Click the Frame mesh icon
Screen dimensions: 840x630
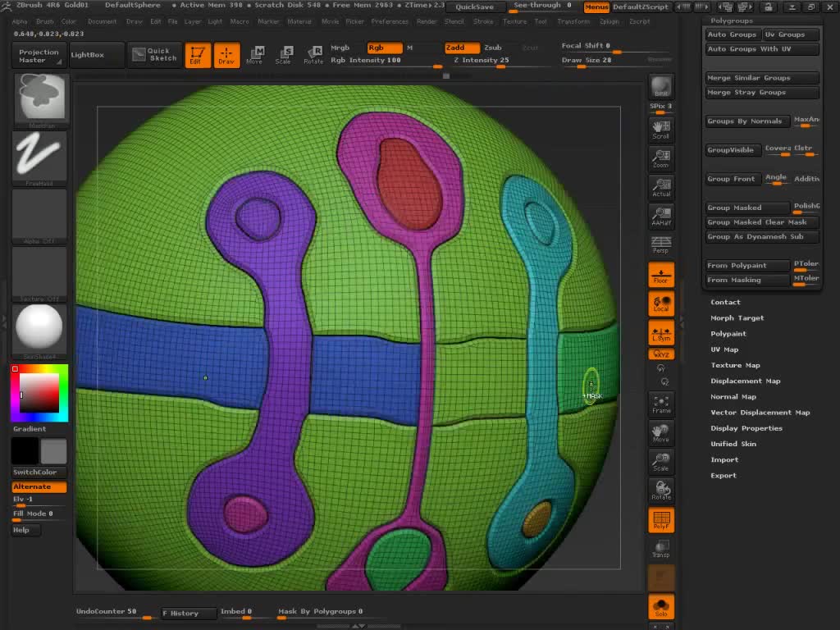[x=660, y=404]
